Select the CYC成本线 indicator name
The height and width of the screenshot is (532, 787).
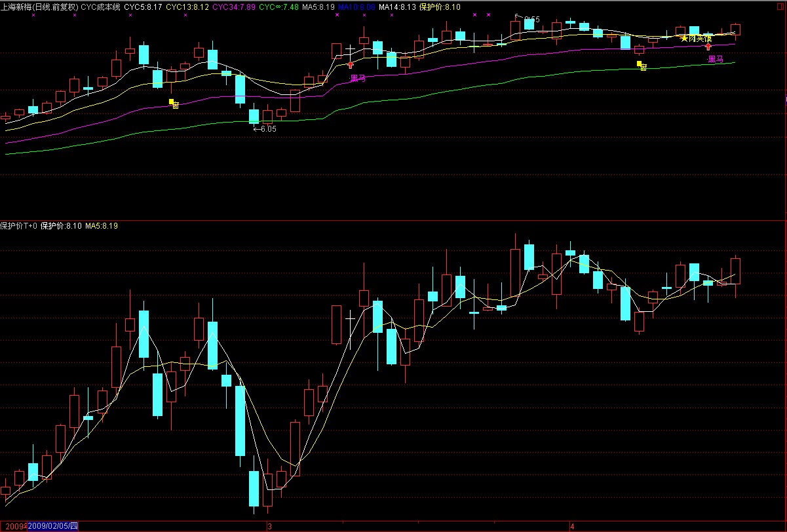coord(100,7)
